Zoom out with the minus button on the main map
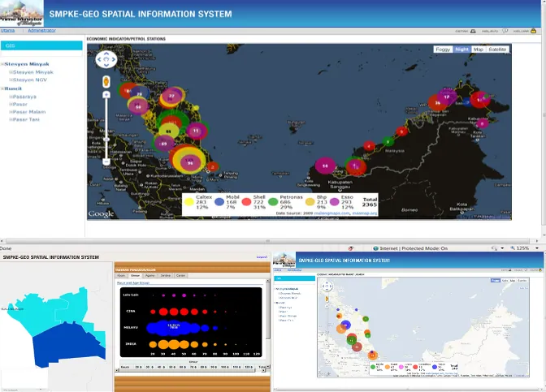 (106, 162)
